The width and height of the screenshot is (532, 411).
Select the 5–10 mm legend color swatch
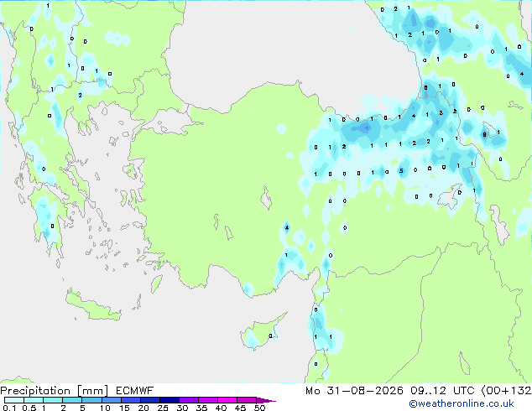click(91, 400)
